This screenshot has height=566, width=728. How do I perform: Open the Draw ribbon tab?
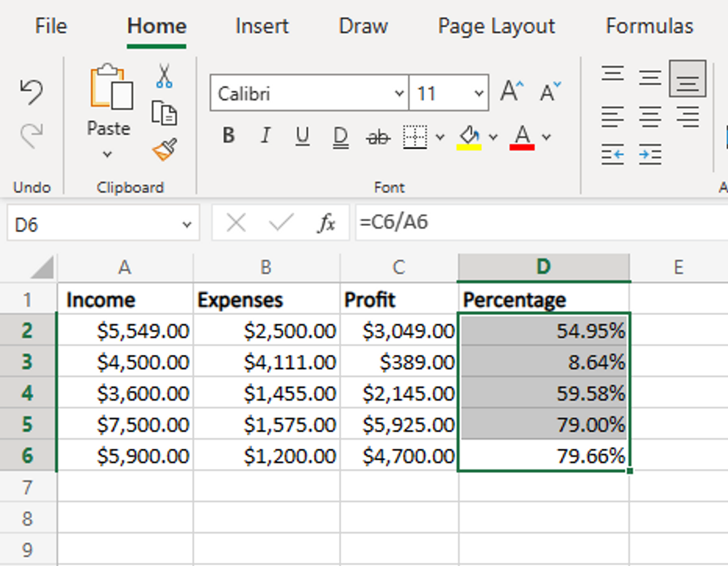(x=363, y=26)
